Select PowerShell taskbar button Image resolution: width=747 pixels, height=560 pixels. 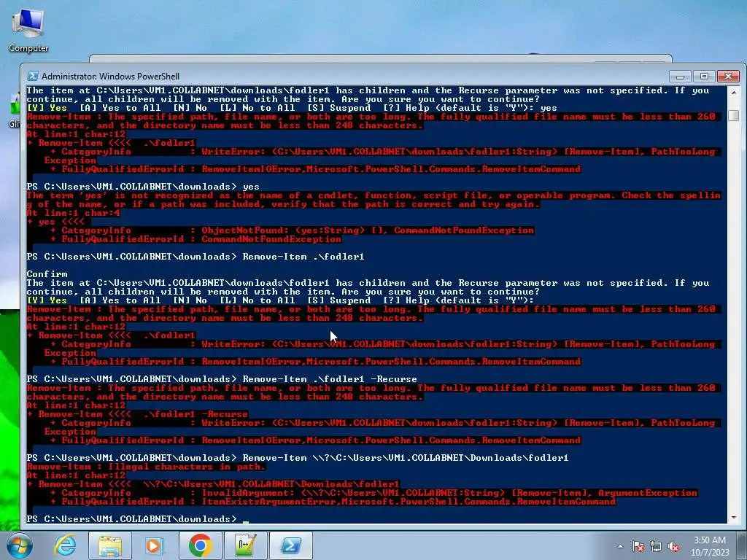291,545
